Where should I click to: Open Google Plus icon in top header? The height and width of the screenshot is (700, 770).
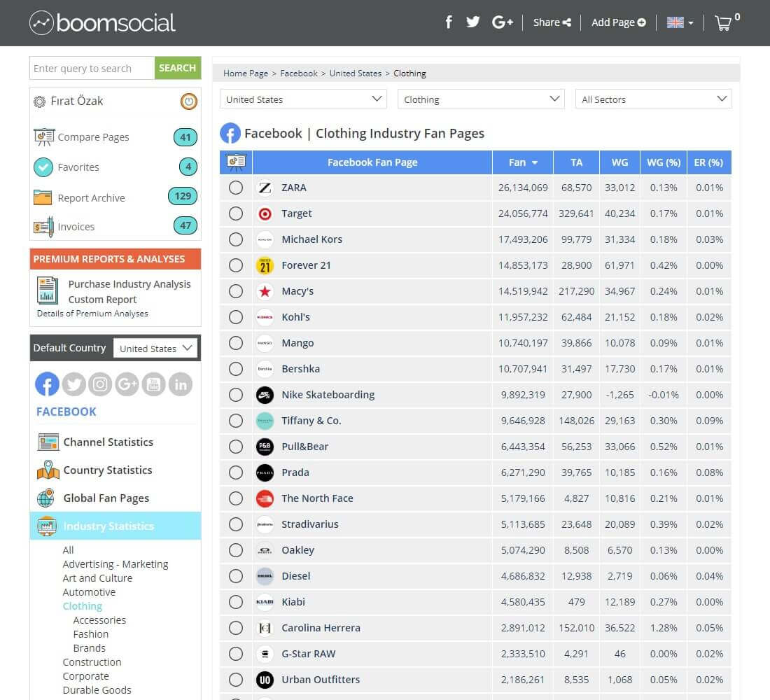click(503, 22)
